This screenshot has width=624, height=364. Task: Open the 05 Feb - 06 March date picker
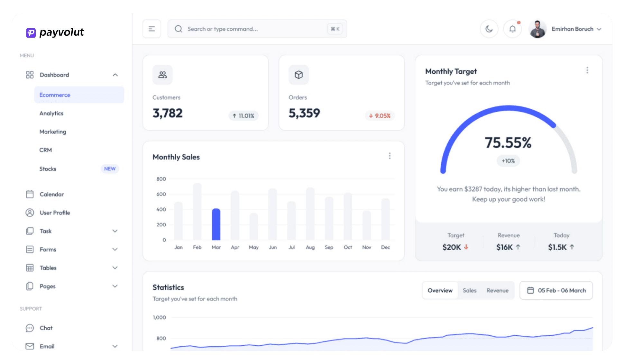[x=556, y=290]
